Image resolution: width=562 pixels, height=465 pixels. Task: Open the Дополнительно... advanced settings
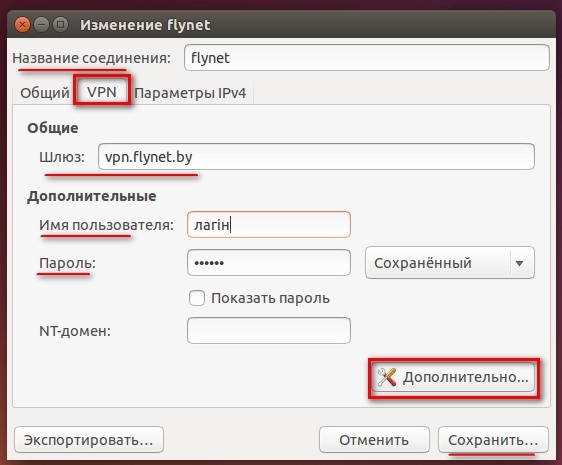point(453,377)
